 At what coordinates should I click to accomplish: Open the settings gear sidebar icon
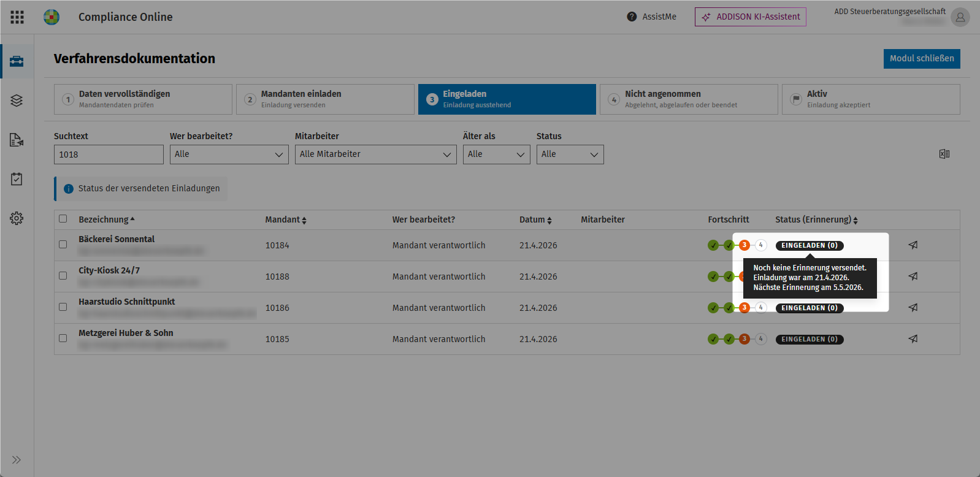(x=17, y=218)
